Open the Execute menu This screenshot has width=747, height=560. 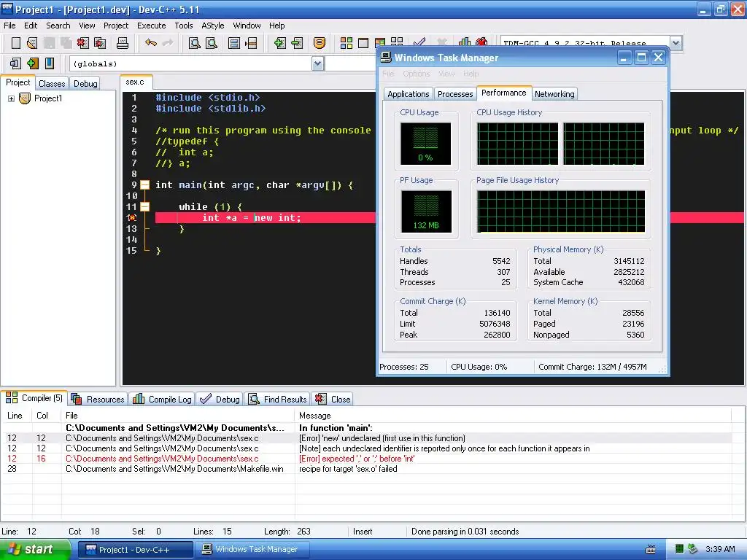tap(152, 26)
